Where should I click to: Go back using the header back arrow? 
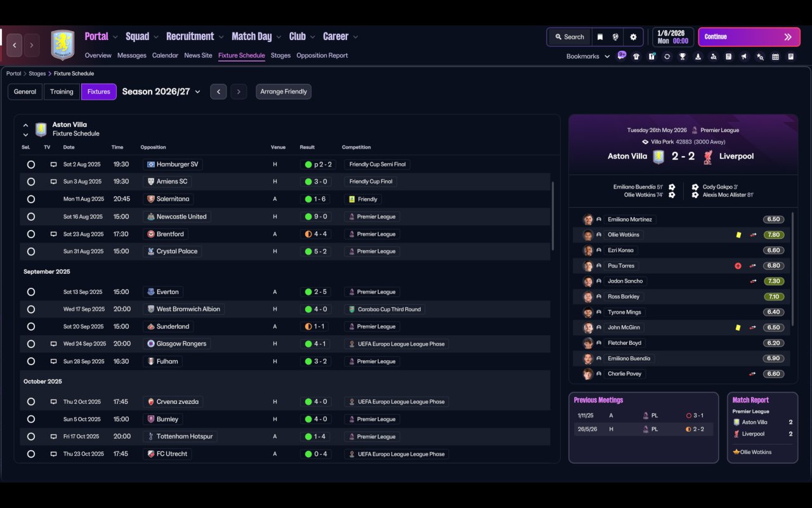[x=15, y=45]
